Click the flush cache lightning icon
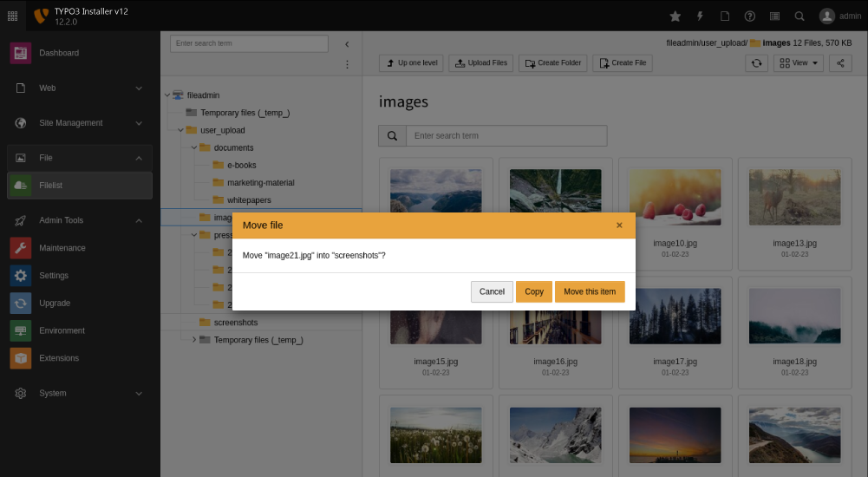Image resolution: width=868 pixels, height=477 pixels. [x=700, y=16]
